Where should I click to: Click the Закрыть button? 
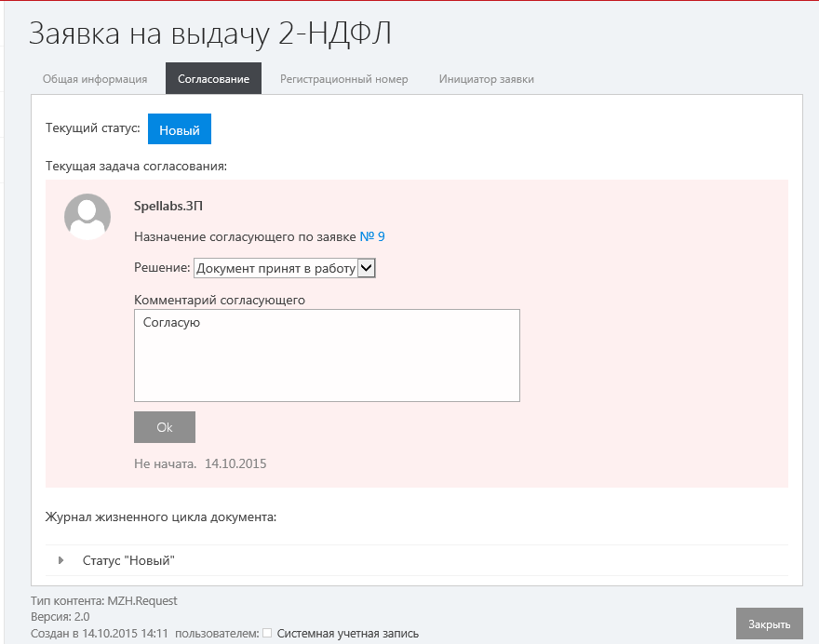[769, 624]
